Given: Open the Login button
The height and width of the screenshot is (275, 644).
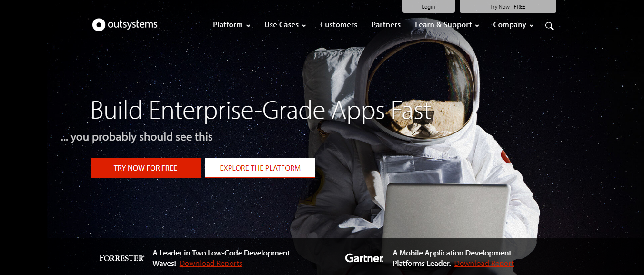Looking at the screenshot, I should pyautogui.click(x=428, y=6).
